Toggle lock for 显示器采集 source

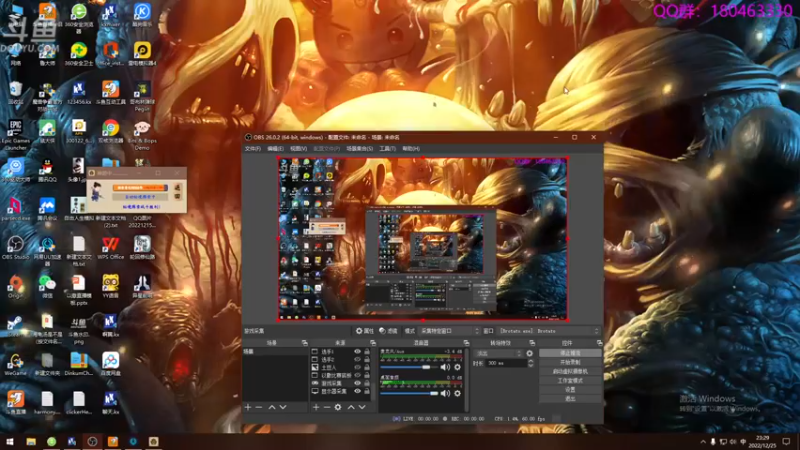coord(367,391)
